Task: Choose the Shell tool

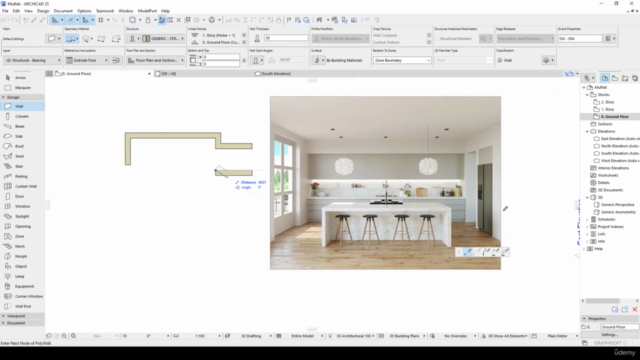Action: [x=20, y=156]
